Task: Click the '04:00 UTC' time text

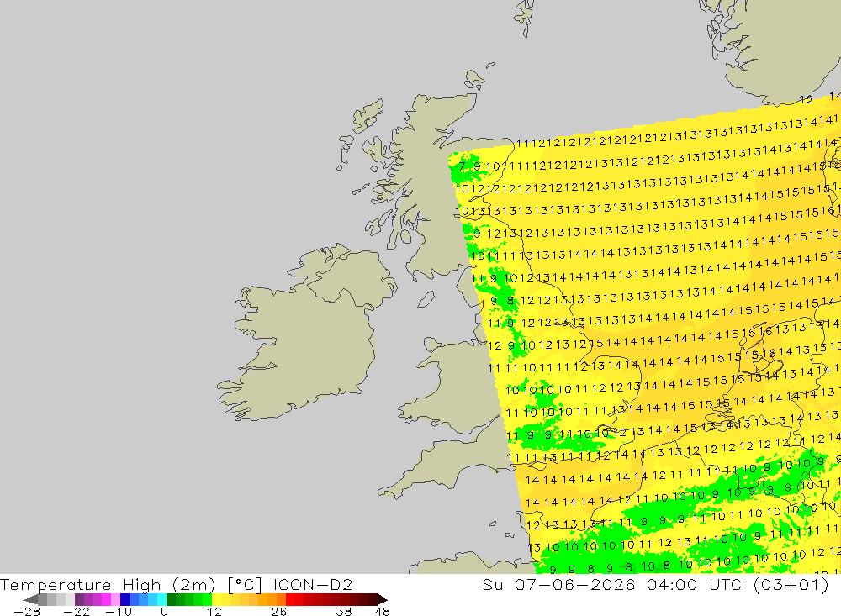Action: pyautogui.click(x=694, y=584)
